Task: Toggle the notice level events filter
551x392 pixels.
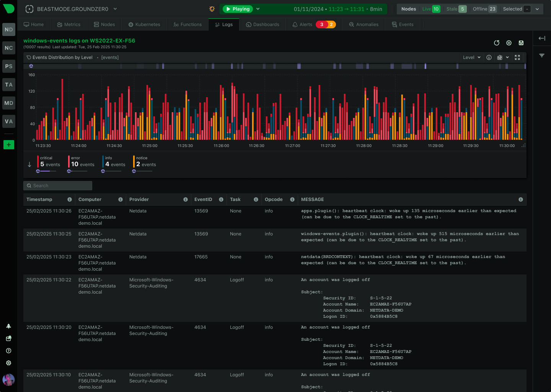Action: tap(145, 162)
